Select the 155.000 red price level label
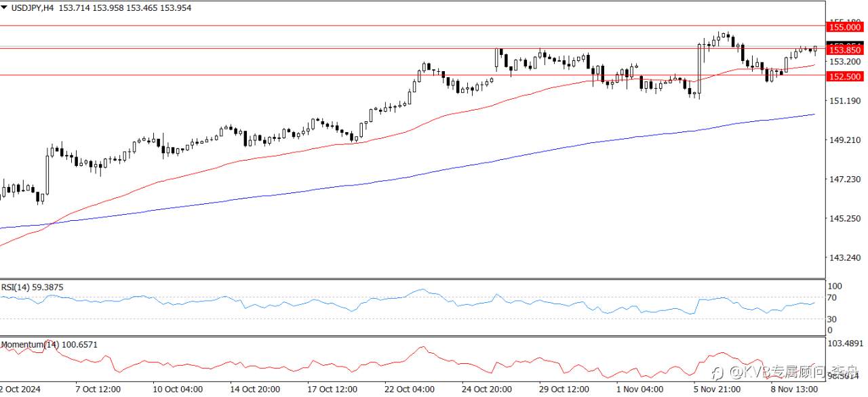 (x=845, y=27)
